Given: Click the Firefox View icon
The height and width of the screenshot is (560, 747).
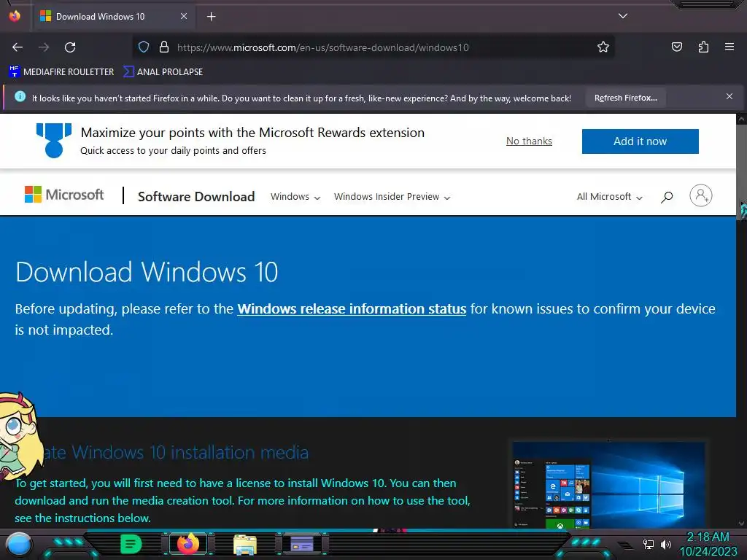Looking at the screenshot, I should click(x=15, y=16).
